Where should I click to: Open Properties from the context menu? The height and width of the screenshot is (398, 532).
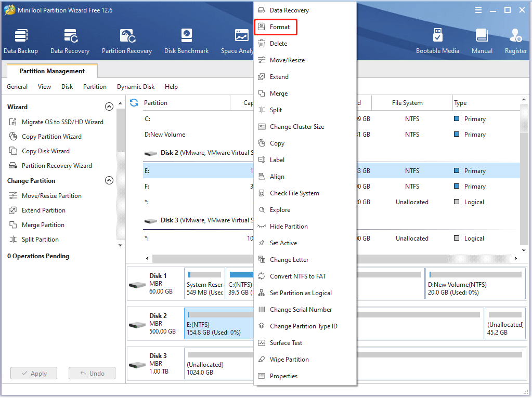coord(305,376)
